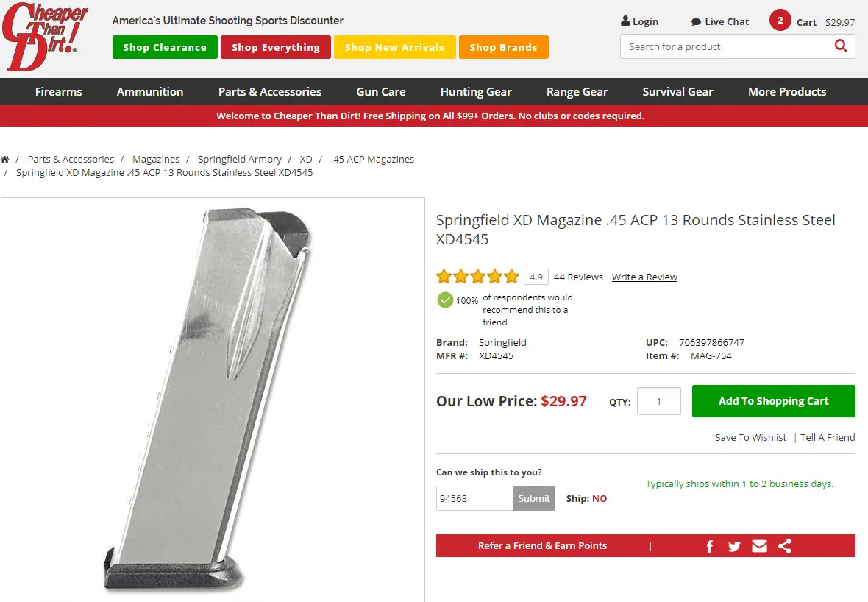
Task: Open the Firearms menu
Action: tap(59, 92)
